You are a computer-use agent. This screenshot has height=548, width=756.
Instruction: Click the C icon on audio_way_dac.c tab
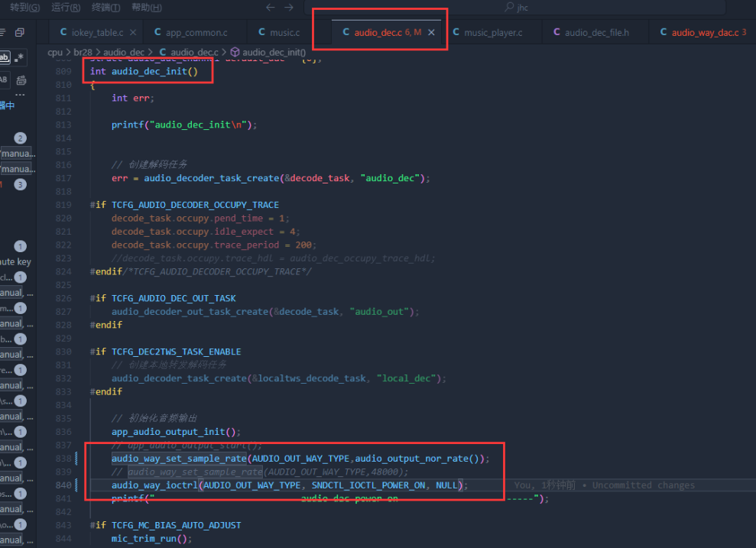click(x=664, y=32)
